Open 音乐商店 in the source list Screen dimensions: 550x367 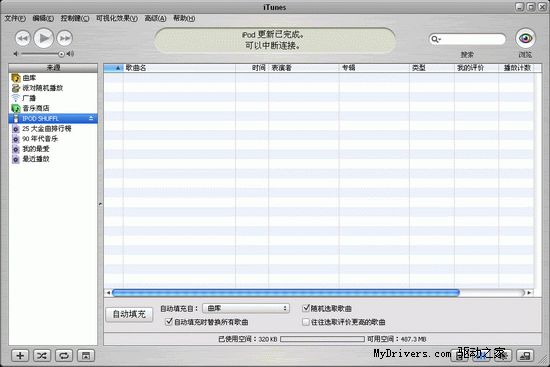53,108
